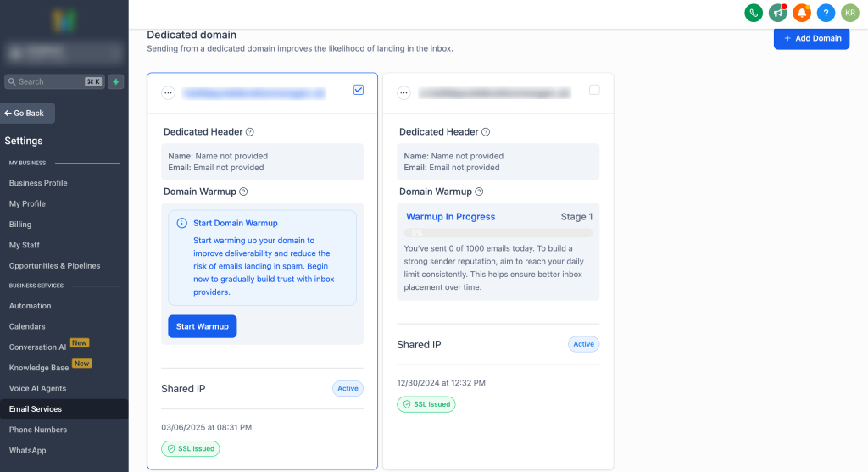
Task: Open the orange notifications bell
Action: click(802, 13)
